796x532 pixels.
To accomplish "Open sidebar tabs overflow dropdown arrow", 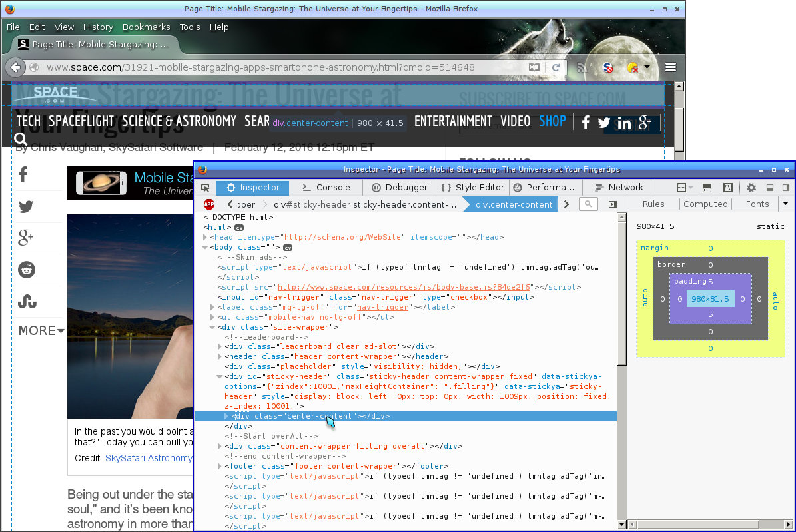I will point(786,204).
